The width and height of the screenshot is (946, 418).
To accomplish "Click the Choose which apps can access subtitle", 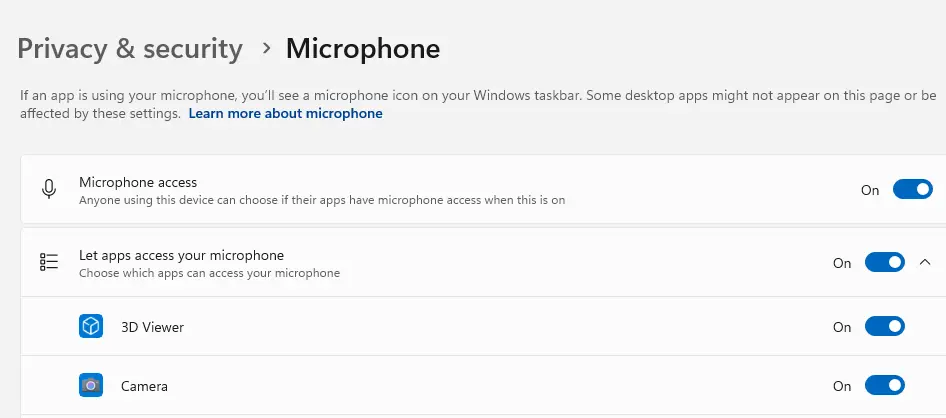I will 209,273.
